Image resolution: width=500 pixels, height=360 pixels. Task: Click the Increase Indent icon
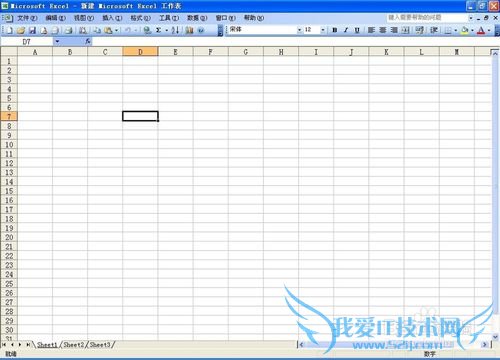434,30
